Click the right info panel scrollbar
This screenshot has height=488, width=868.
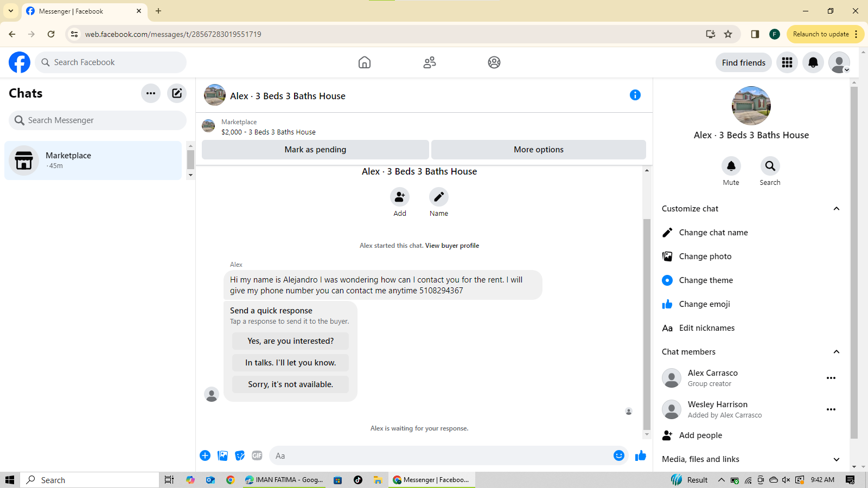click(x=854, y=262)
